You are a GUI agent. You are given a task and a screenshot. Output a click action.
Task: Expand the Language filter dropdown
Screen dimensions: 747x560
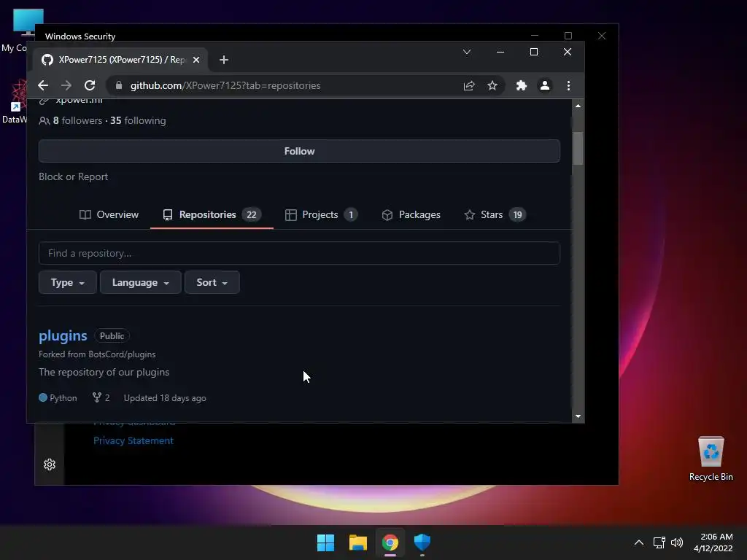point(141,282)
